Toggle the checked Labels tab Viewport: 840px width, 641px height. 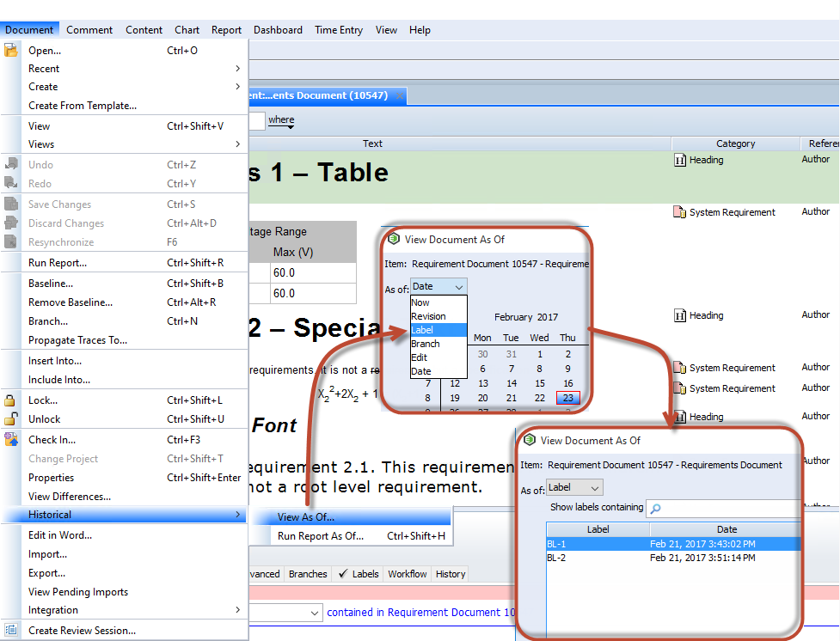pos(358,574)
